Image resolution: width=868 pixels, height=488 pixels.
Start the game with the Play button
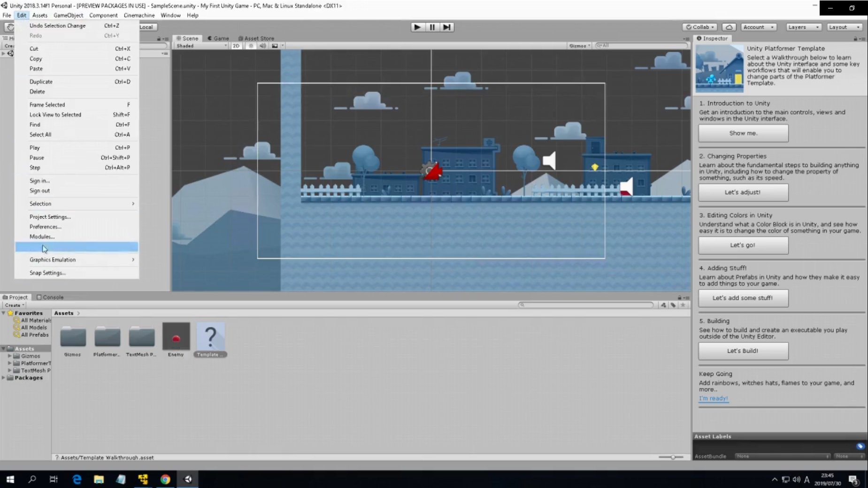[x=417, y=27]
